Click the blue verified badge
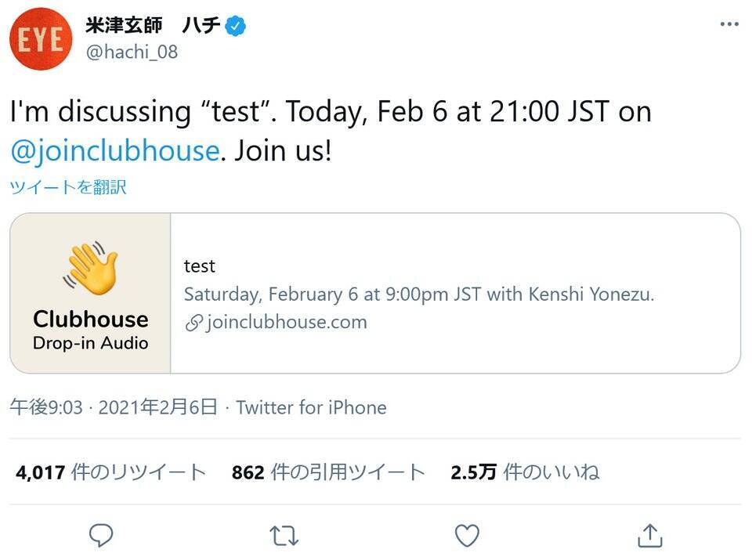752x560 pixels. [x=236, y=27]
